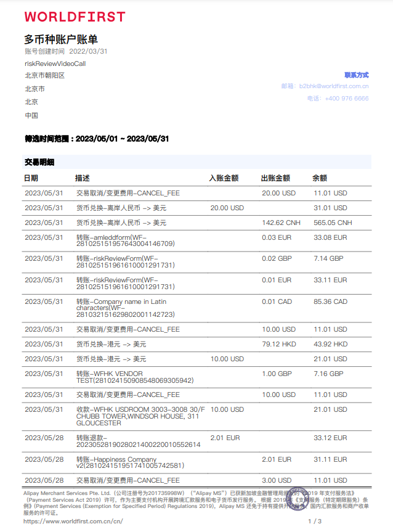
Task: Click the 出账金额 column header
Action: 275,178
